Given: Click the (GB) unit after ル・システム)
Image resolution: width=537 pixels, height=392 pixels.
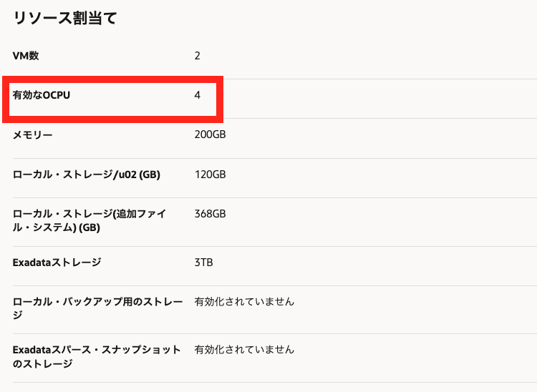Looking at the screenshot, I should point(87,228).
